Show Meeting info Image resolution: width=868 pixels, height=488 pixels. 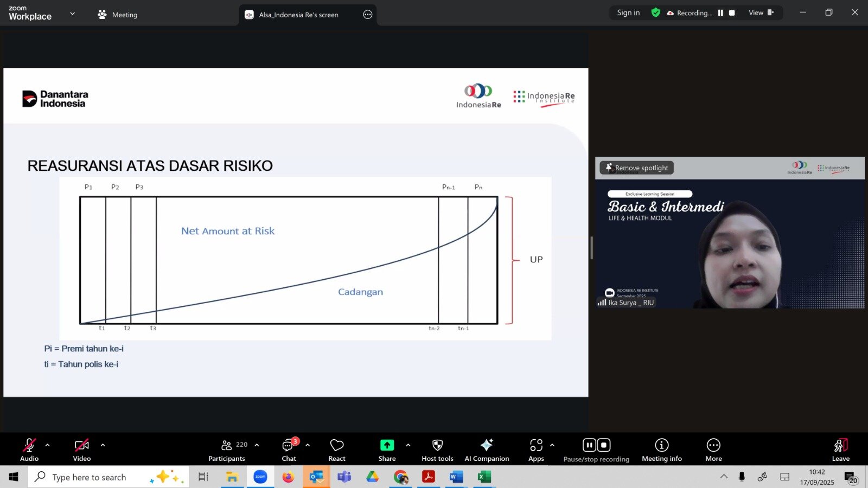[661, 450]
